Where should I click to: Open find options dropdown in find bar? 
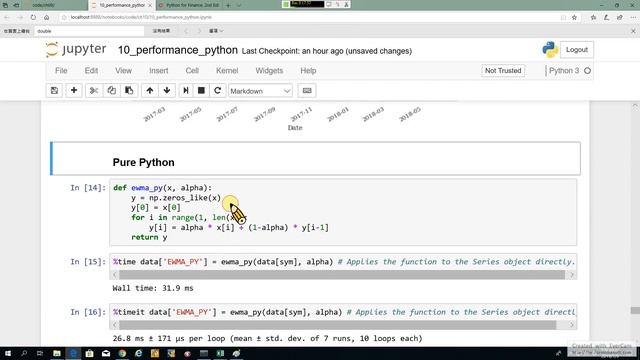(x=216, y=31)
